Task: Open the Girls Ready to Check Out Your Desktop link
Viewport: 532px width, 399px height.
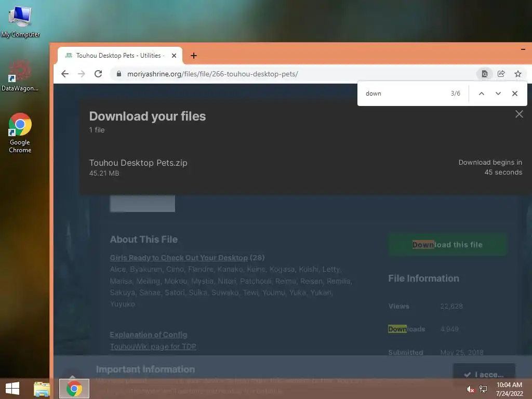Action: pyautogui.click(x=179, y=258)
